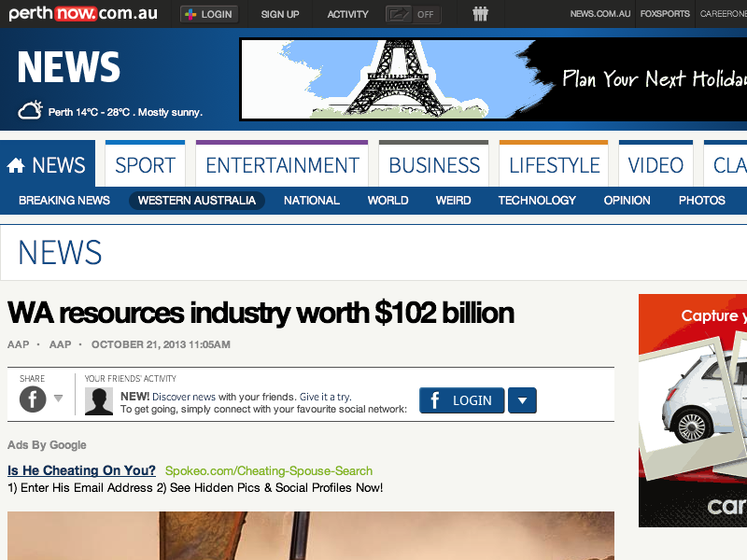This screenshot has height=560, width=747.
Task: Click the friends group icon in top bar
Action: pos(480,14)
